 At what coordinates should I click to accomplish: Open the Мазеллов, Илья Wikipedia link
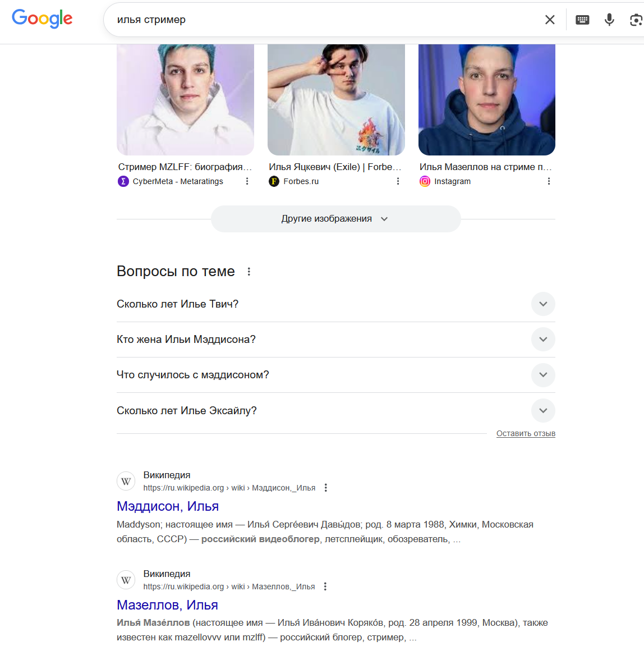pos(167,605)
